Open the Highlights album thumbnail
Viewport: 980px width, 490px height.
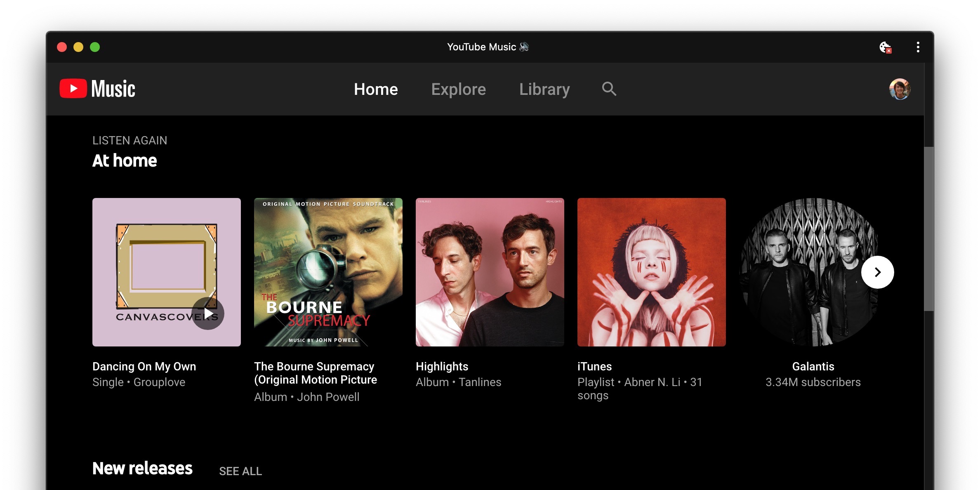point(490,272)
